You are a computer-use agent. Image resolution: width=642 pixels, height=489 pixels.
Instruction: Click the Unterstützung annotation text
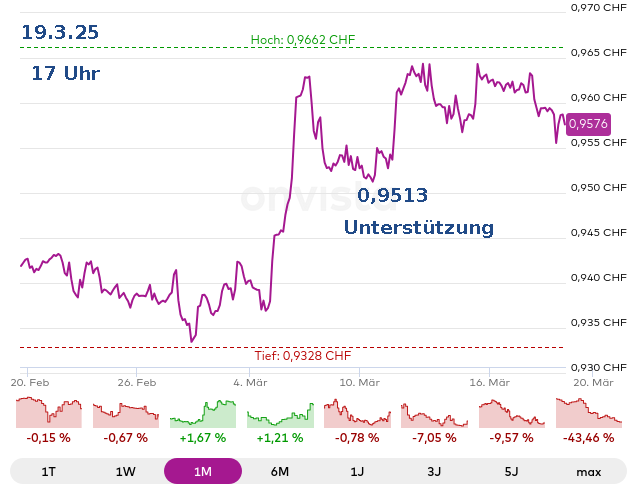click(x=419, y=228)
